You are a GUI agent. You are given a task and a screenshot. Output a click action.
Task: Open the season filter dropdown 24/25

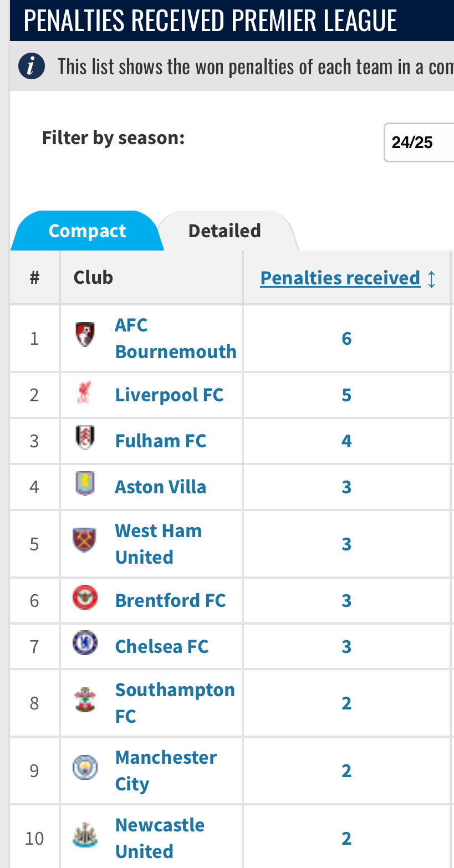(x=419, y=142)
